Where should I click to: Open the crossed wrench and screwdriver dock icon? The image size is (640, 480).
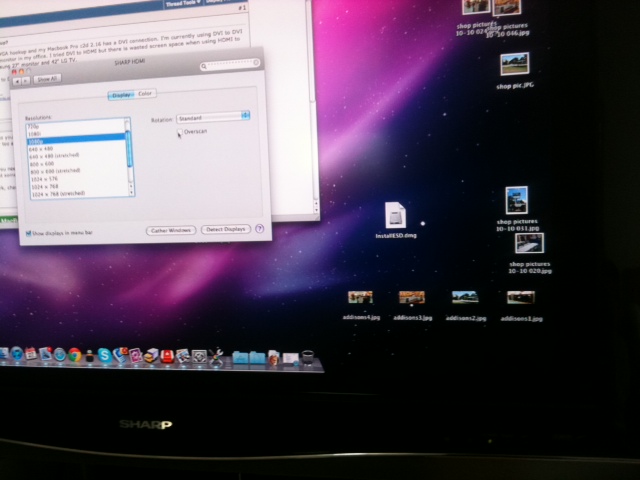pyautogui.click(x=216, y=357)
